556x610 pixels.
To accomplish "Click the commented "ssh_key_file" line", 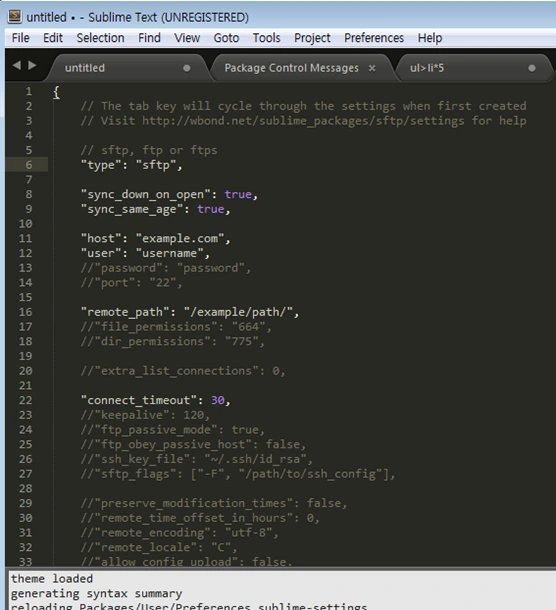I will 196,459.
